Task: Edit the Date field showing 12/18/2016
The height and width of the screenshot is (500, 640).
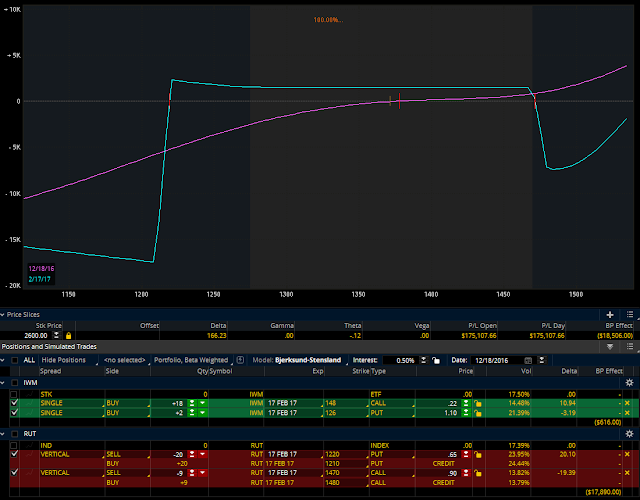Action: pos(496,360)
